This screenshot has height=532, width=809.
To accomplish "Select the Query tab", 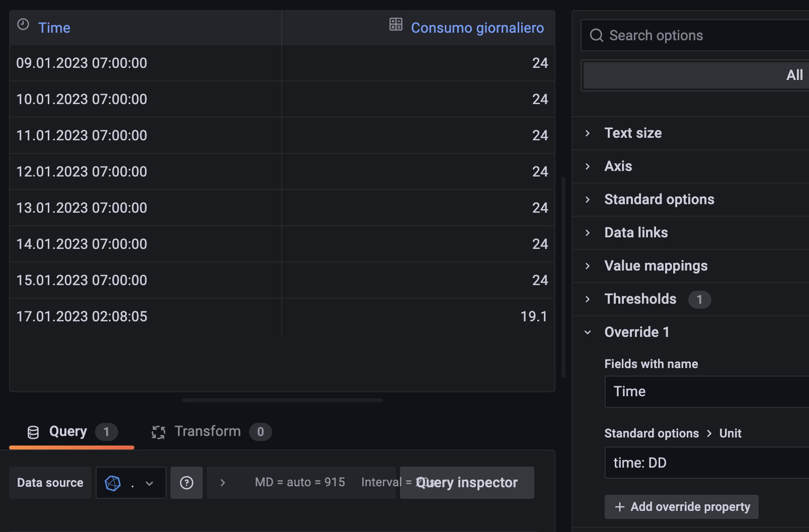I will (67, 431).
